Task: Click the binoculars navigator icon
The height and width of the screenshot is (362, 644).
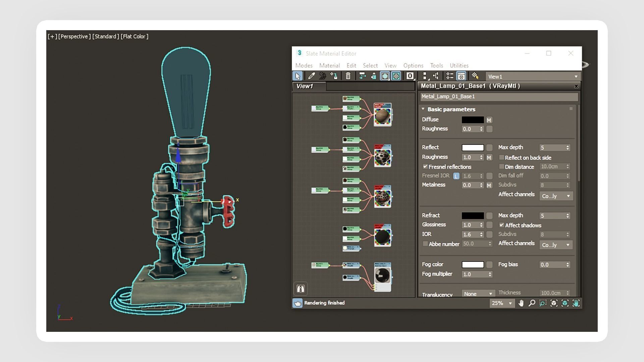Action: (300, 289)
